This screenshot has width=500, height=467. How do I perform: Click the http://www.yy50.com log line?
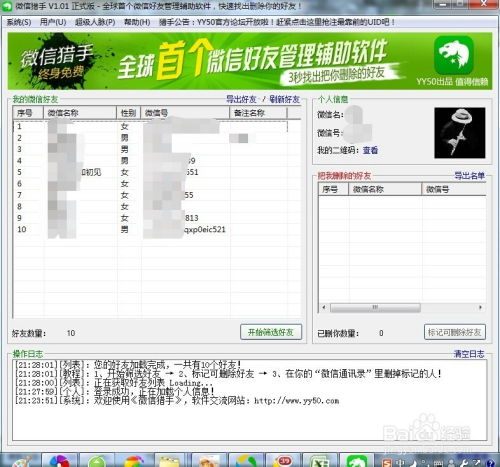177,400
